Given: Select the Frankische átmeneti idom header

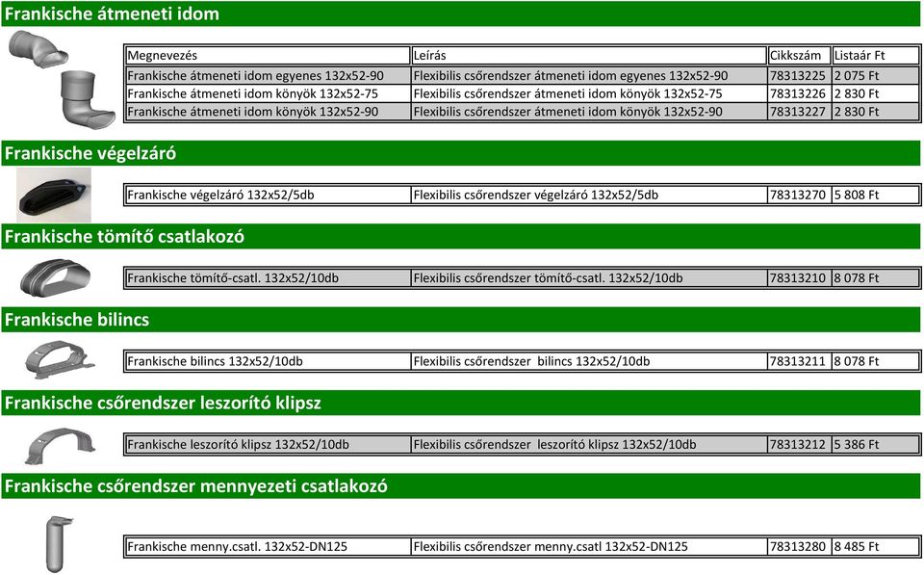Looking at the screenshot, I should (461, 13).
